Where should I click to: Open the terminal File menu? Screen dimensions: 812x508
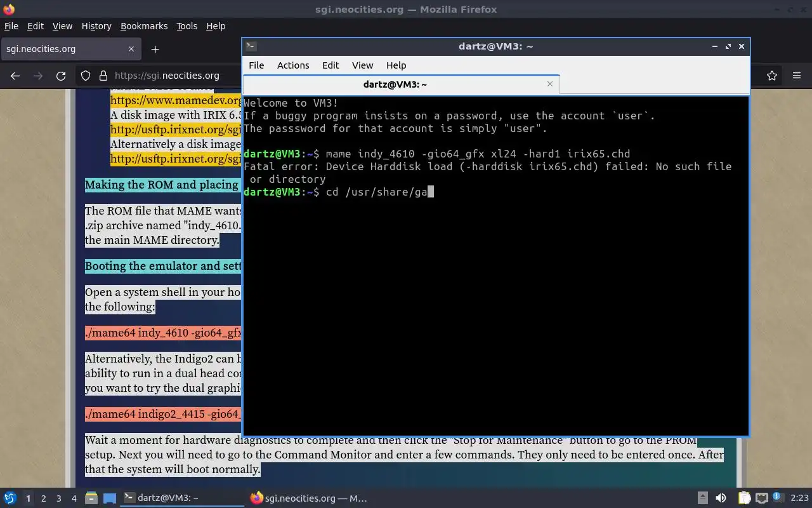pyautogui.click(x=256, y=65)
